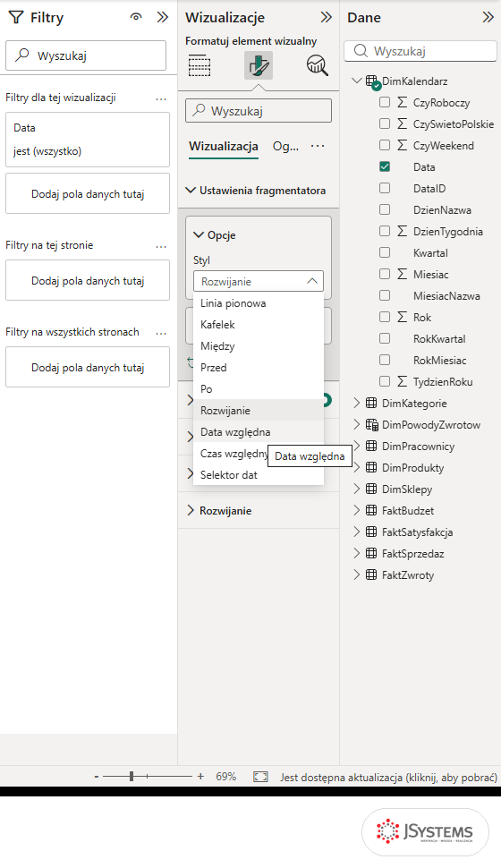Collapse the Filtry pane with double chevron
Image resolution: width=501 pixels, height=868 pixels.
[162, 17]
